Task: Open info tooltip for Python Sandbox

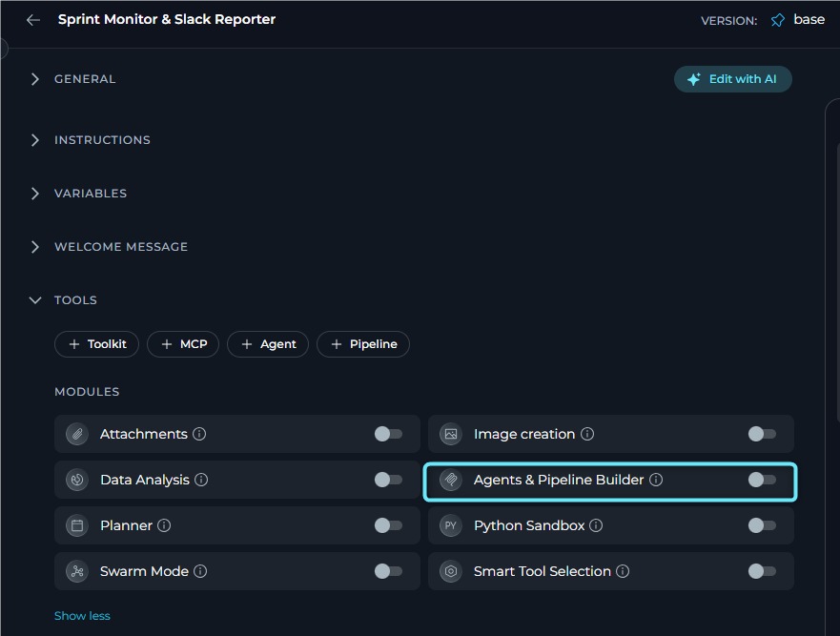Action: point(596,525)
